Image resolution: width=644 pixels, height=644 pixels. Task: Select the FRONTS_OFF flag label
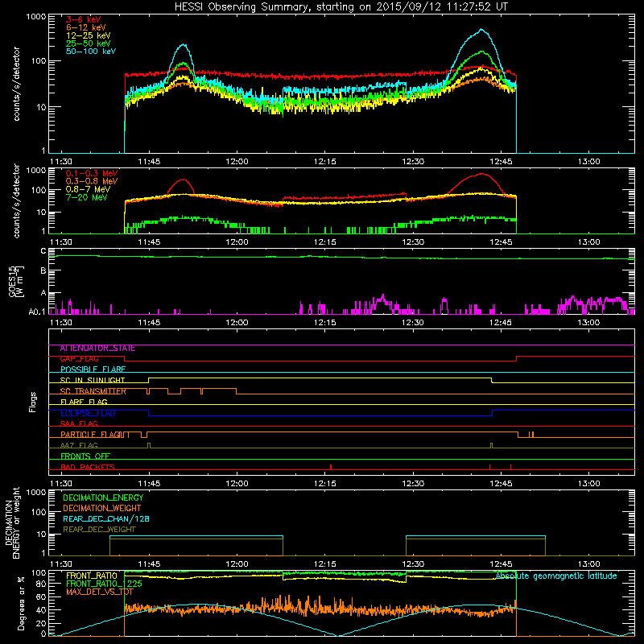tap(85, 456)
